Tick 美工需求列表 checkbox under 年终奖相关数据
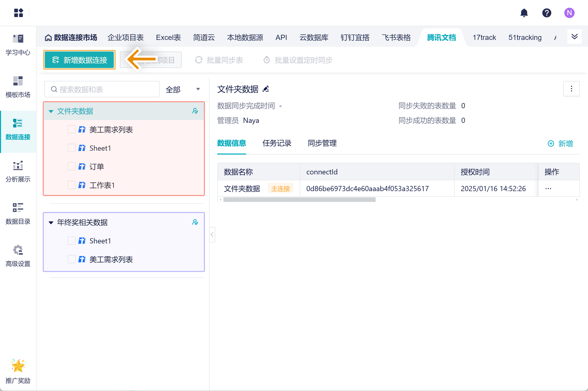 (x=71, y=259)
